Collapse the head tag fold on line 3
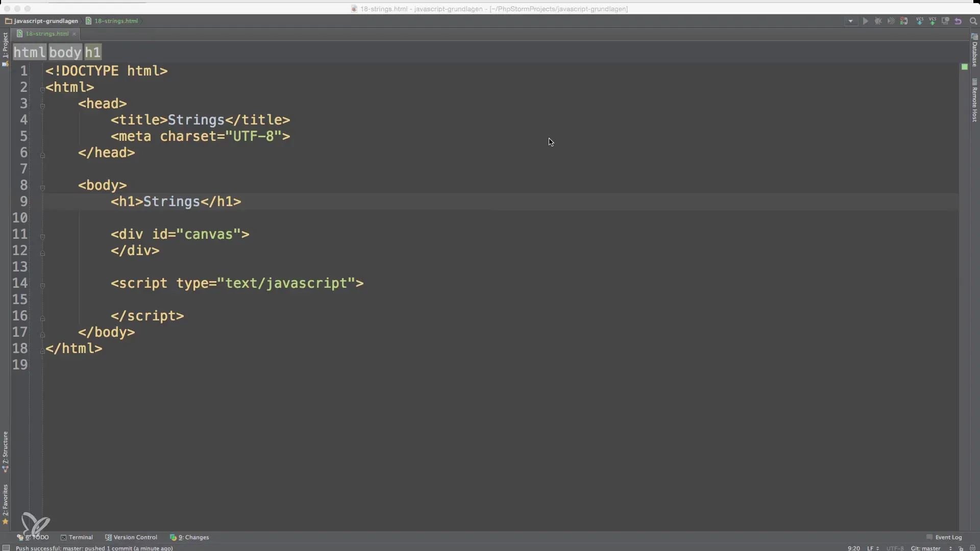The image size is (980, 551). (x=42, y=106)
